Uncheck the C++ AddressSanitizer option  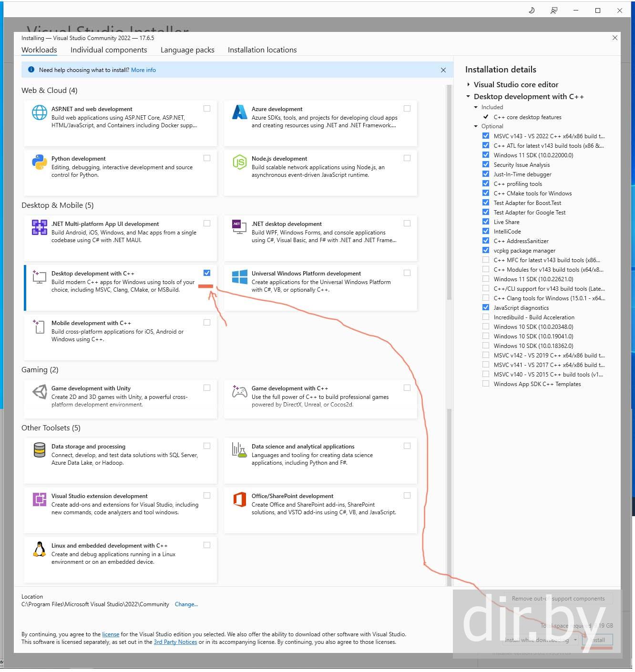click(x=486, y=241)
